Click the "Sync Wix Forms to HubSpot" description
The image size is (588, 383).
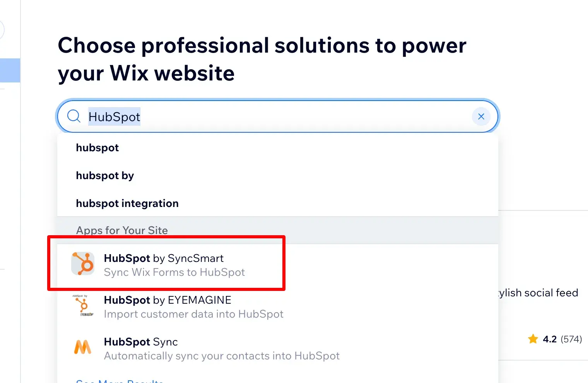pos(174,272)
